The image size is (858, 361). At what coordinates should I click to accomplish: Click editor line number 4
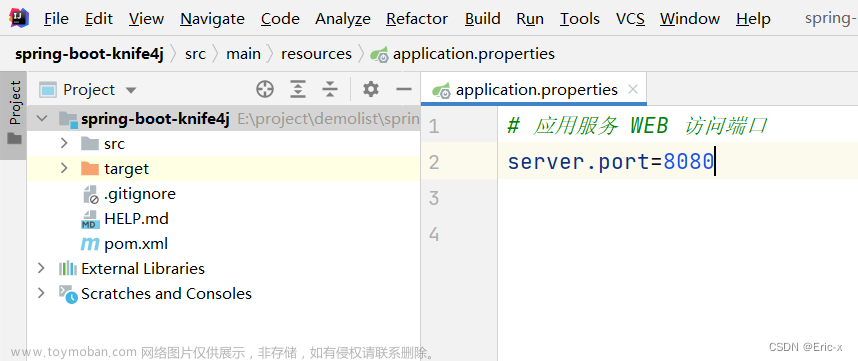coord(433,234)
